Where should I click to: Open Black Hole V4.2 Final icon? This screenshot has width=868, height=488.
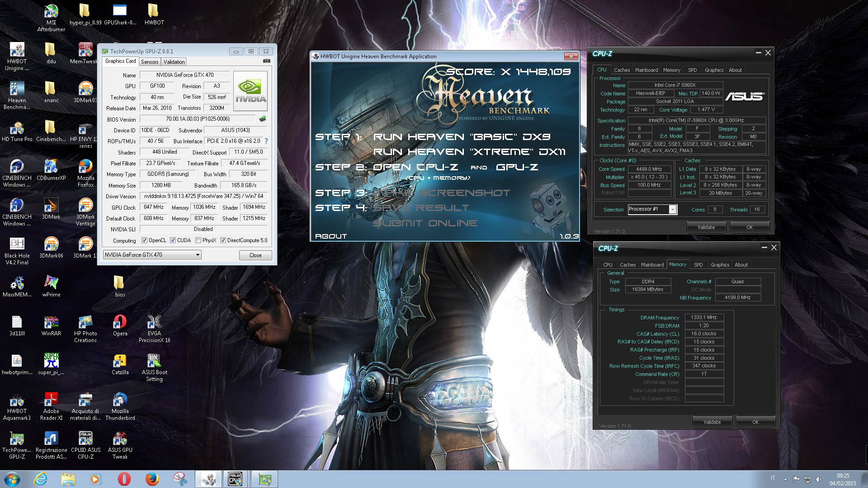[17, 251]
